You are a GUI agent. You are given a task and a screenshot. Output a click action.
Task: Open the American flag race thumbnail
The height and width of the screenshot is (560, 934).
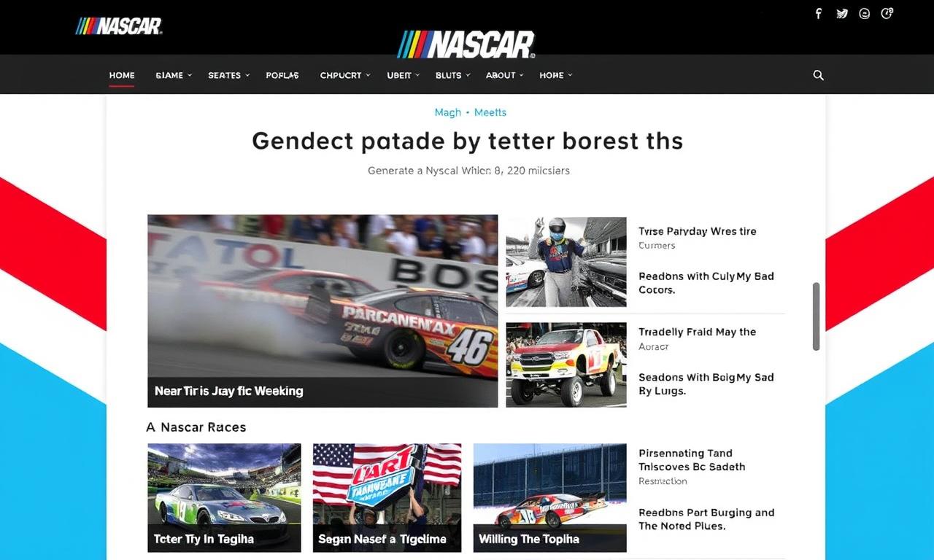387,497
